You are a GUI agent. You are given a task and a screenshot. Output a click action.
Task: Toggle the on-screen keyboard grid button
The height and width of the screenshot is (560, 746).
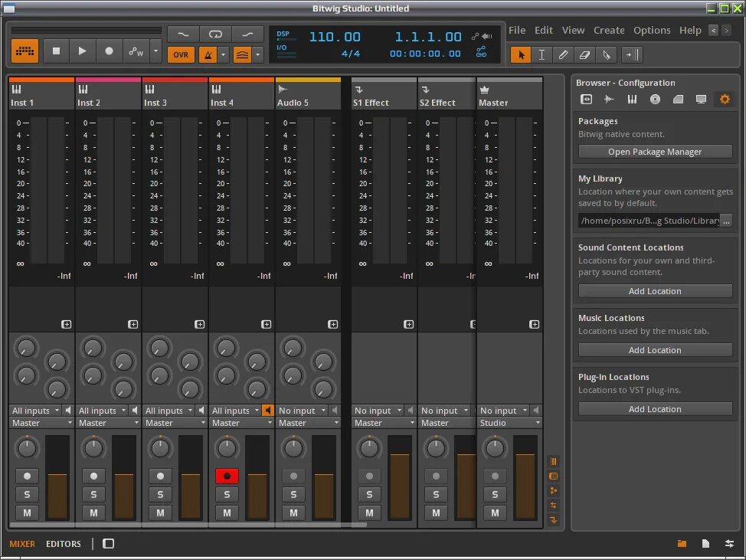tap(25, 51)
